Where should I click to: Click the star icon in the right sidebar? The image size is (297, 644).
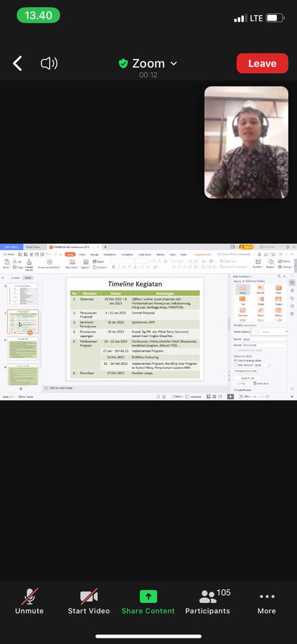292,290
